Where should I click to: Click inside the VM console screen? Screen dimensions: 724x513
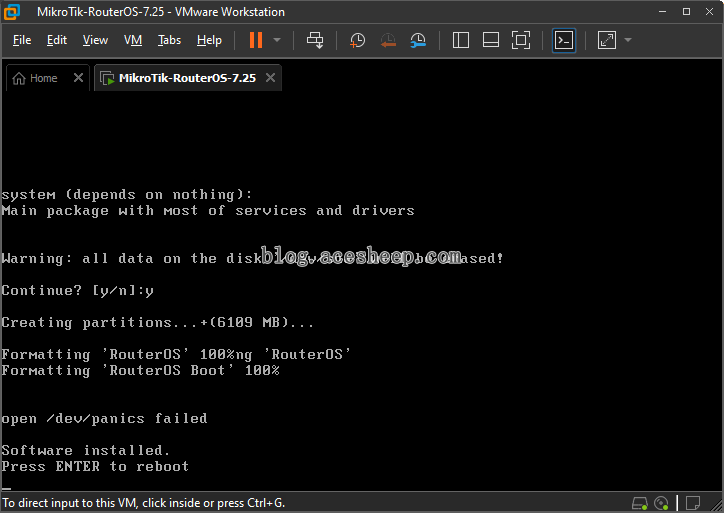(x=362, y=291)
